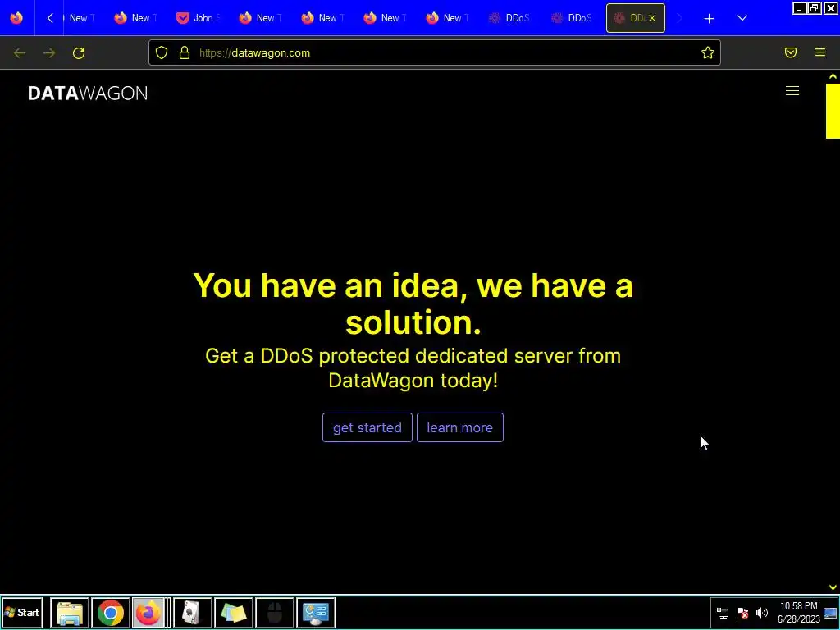
Task: Select Firefox taskbar button
Action: pyautogui.click(x=149, y=612)
